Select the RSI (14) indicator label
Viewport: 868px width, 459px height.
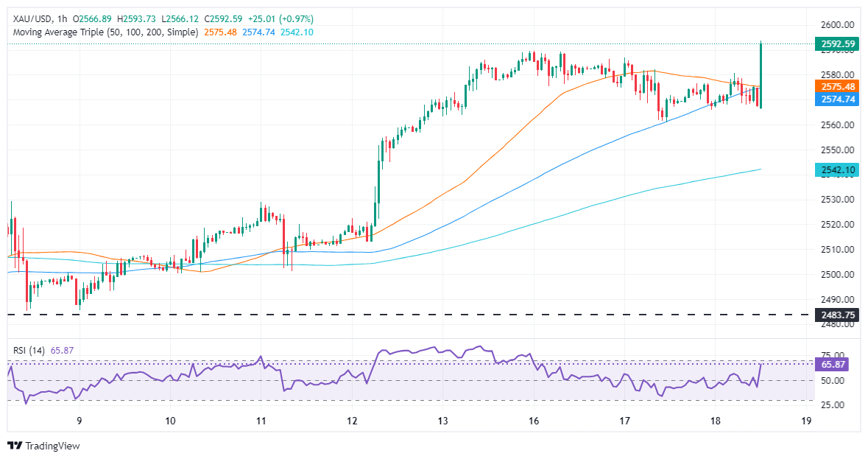tap(29, 350)
